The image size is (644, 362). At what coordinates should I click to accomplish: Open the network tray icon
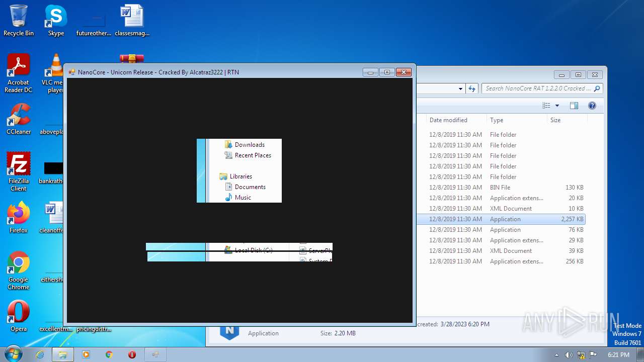click(x=581, y=354)
